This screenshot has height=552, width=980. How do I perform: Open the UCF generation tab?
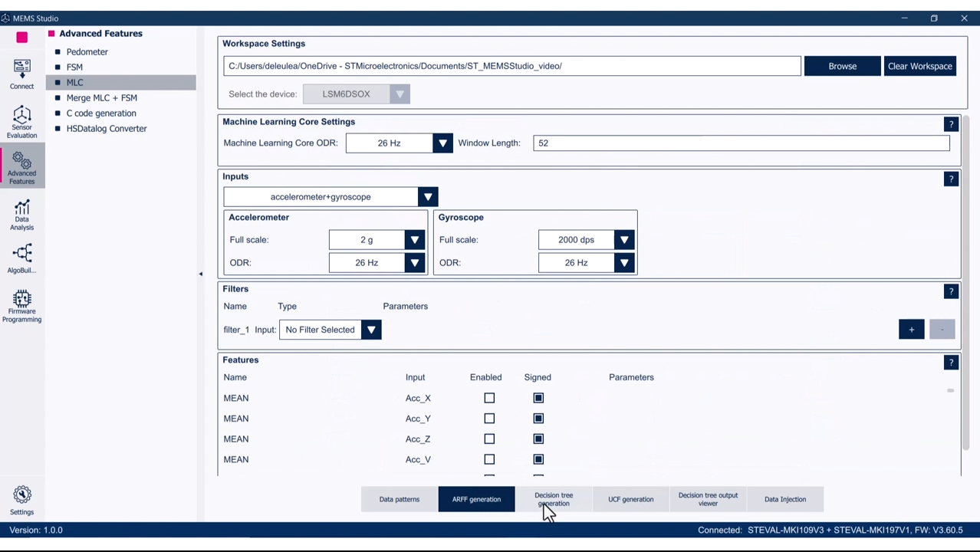[x=630, y=499]
